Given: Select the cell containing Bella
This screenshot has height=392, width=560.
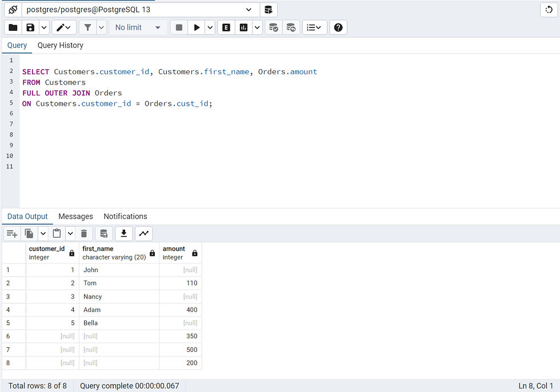Looking at the screenshot, I should coord(119,323).
